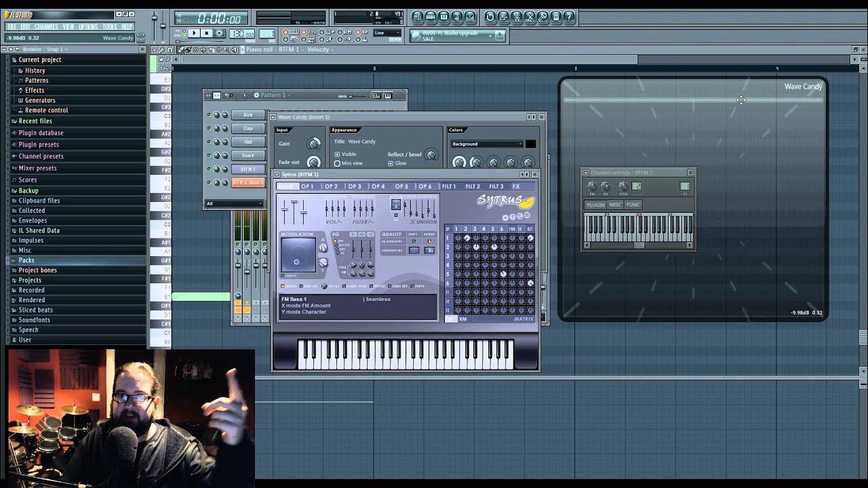Click the piano roll wrench tools icon

pyautogui.click(x=163, y=49)
